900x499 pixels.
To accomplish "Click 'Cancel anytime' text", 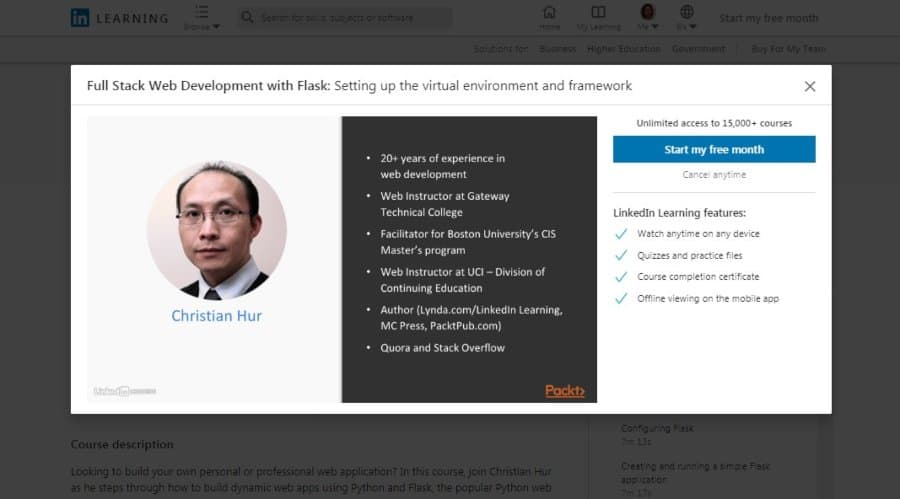I will click(x=714, y=175).
